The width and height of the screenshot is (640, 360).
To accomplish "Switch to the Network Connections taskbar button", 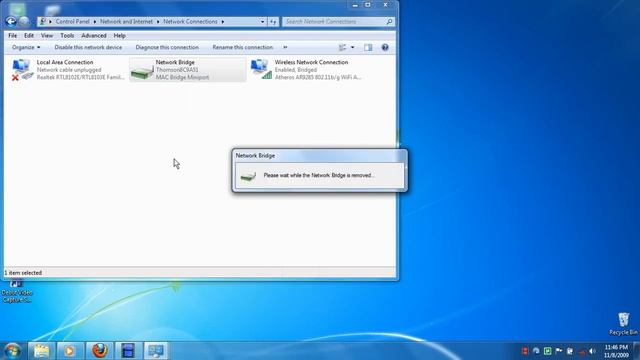I will (156, 351).
